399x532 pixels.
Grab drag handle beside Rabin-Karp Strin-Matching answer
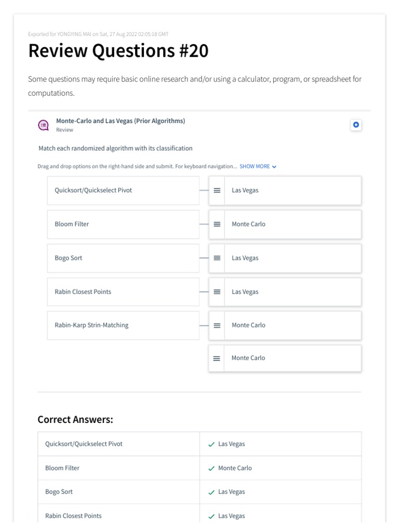tap(217, 326)
